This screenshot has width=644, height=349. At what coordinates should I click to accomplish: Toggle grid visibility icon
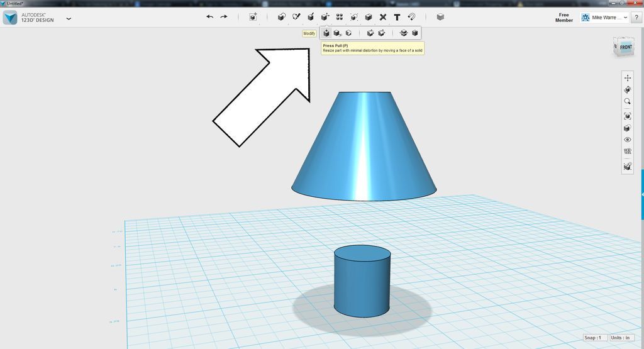[x=627, y=151]
